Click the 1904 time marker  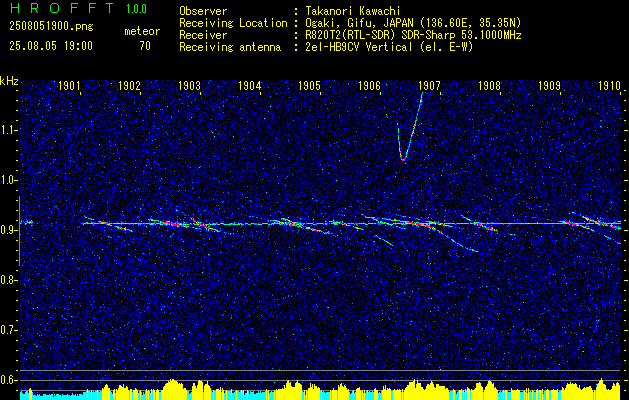click(250, 85)
